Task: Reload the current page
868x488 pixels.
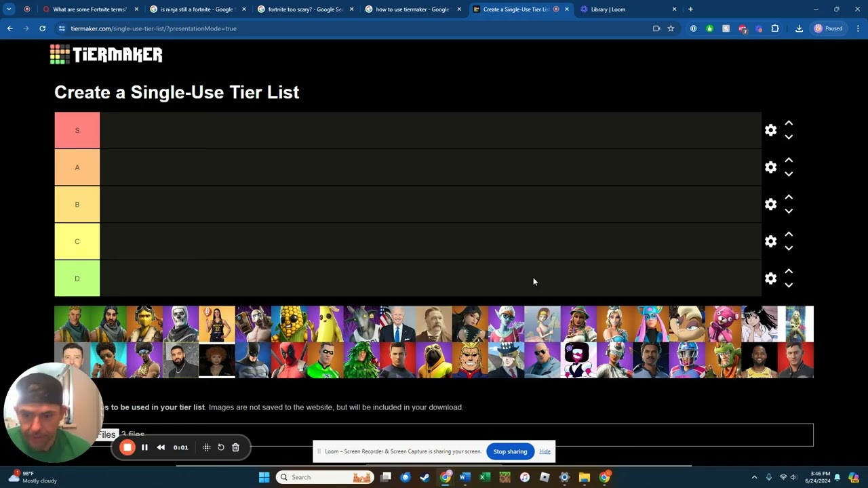Action: tap(42, 28)
